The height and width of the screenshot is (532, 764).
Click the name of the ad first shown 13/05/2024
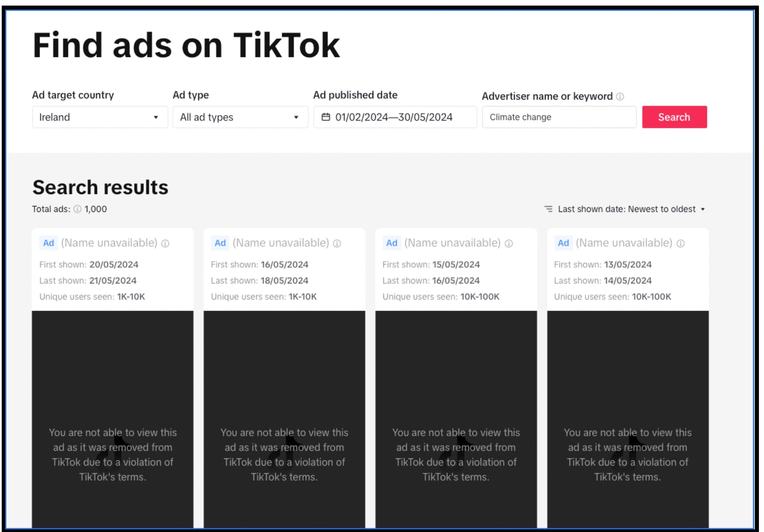(x=624, y=243)
